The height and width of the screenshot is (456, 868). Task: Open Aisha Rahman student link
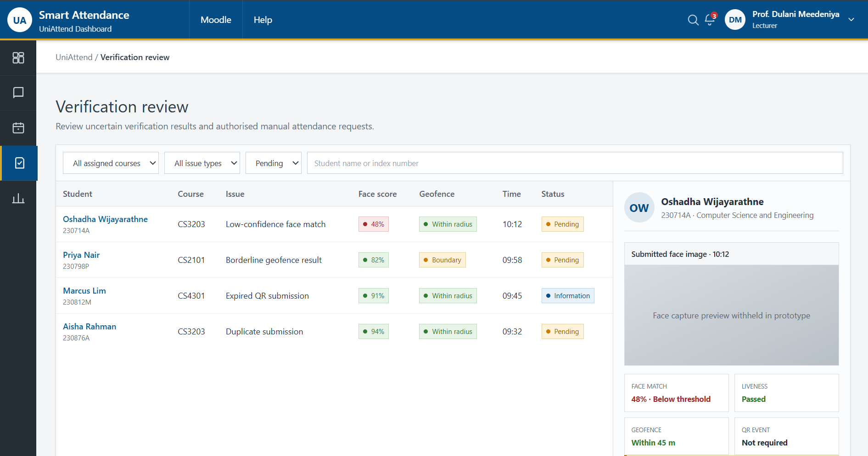[90, 327]
